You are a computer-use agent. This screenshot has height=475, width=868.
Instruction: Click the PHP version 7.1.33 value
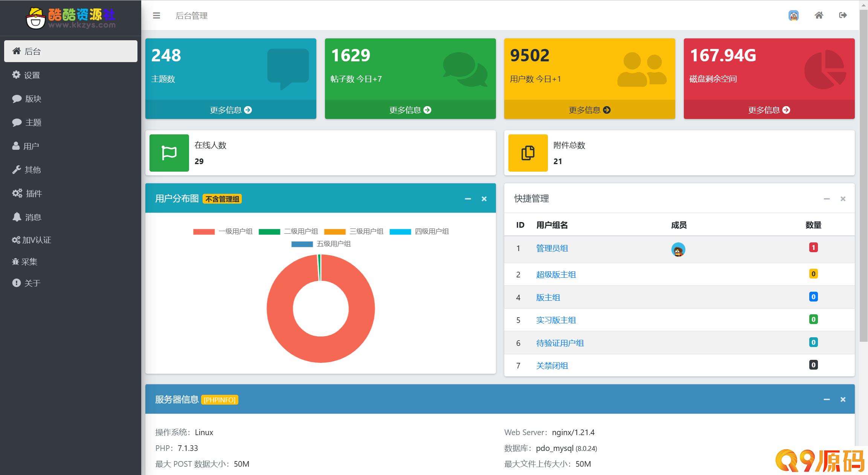[x=188, y=448]
